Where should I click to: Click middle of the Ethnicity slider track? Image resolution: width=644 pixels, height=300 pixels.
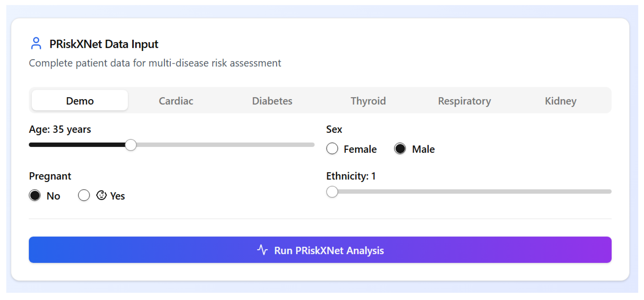pos(469,192)
